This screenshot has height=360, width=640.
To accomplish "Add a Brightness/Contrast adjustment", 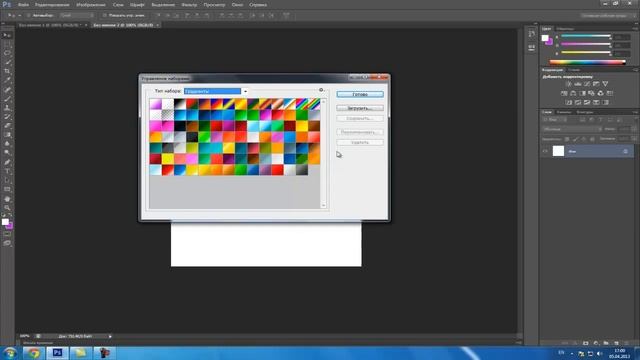I will tap(569, 84).
